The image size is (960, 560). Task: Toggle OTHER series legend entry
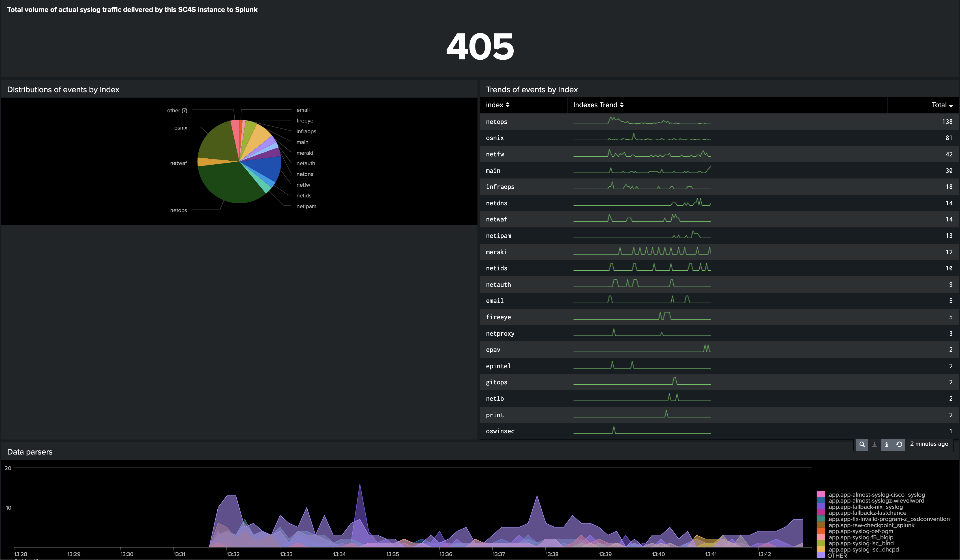click(837, 555)
